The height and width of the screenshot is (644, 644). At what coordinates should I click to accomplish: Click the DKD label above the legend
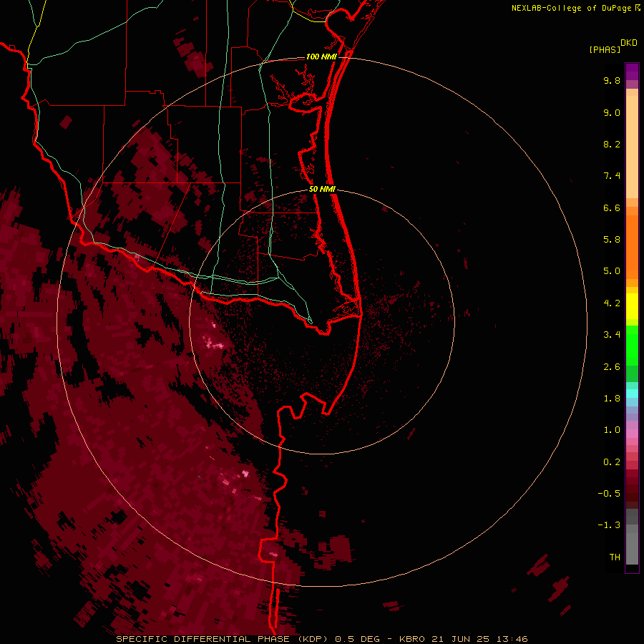click(x=629, y=43)
